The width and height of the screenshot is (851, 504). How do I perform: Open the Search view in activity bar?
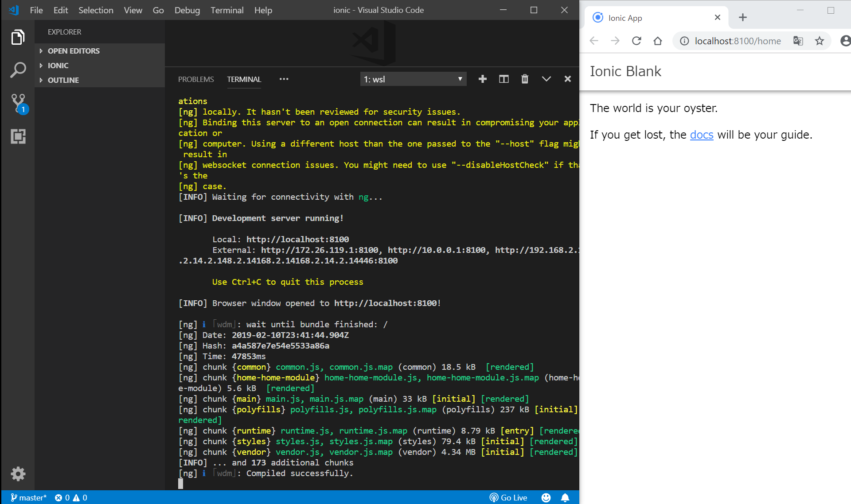18,70
